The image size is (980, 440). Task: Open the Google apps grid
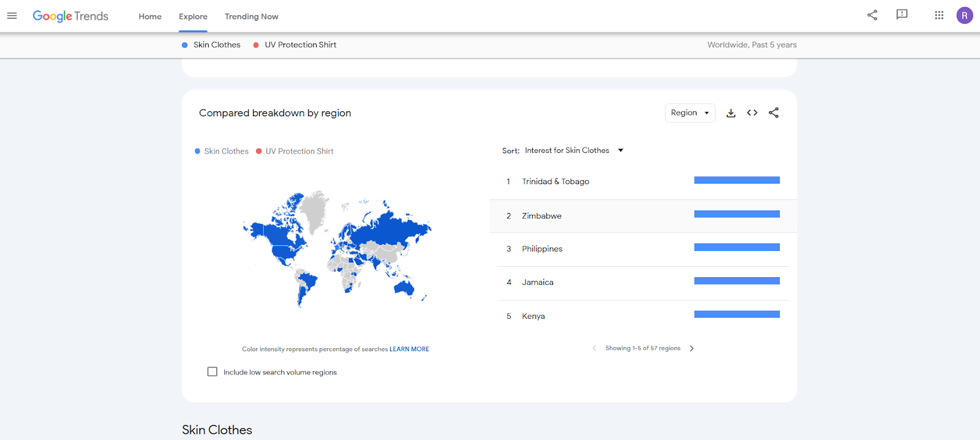[939, 15]
